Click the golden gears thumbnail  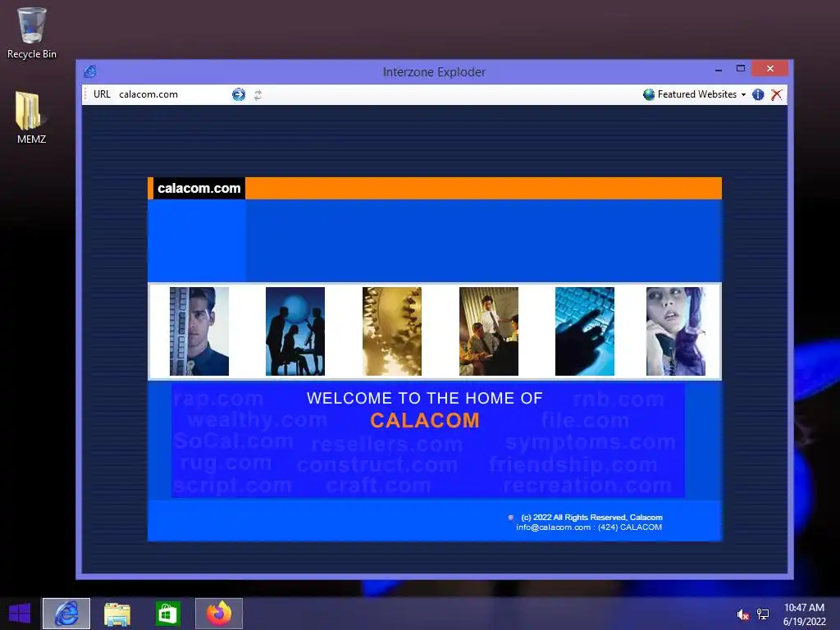[x=392, y=331]
